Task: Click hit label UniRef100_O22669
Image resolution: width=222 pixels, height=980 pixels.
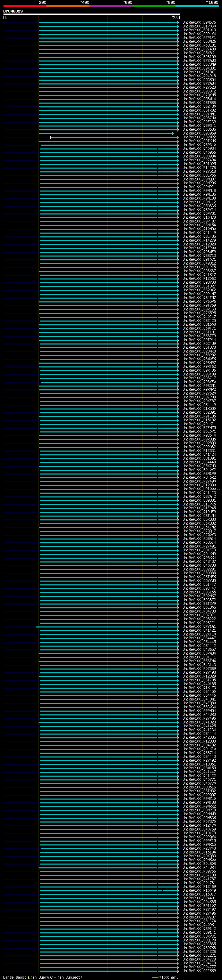Action: point(199,971)
